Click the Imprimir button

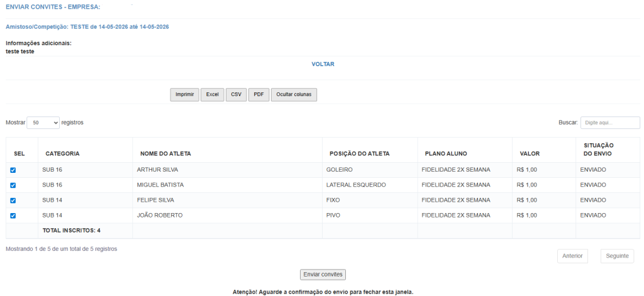click(x=184, y=94)
